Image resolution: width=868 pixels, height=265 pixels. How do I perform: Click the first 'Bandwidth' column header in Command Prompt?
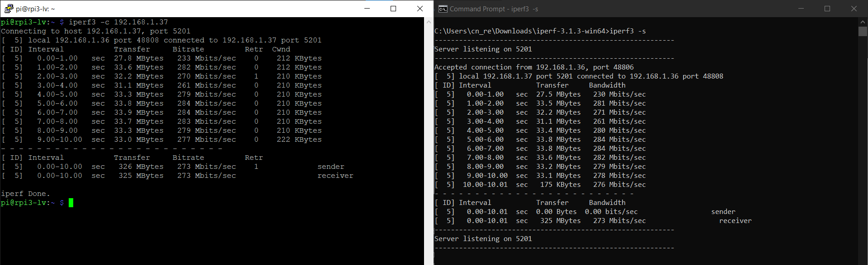[607, 85]
